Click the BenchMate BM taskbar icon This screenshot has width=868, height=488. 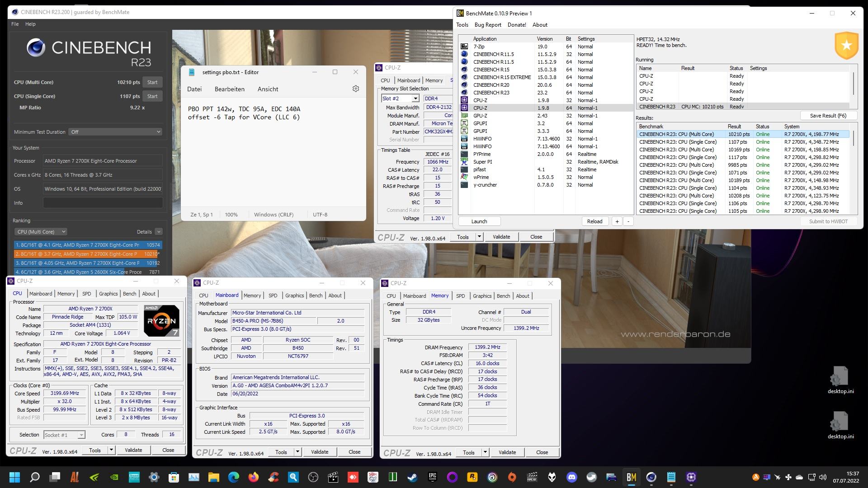[631, 477]
